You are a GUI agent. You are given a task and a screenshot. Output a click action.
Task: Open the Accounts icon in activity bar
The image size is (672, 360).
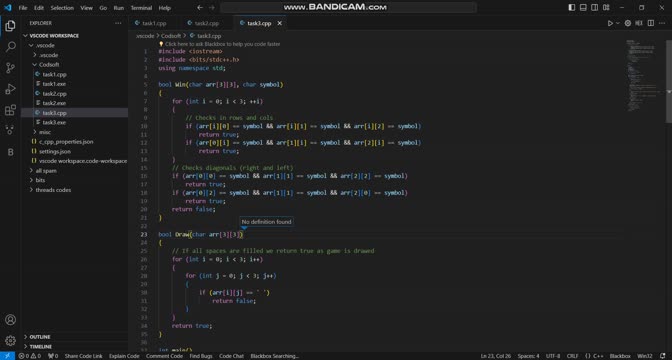point(10,320)
